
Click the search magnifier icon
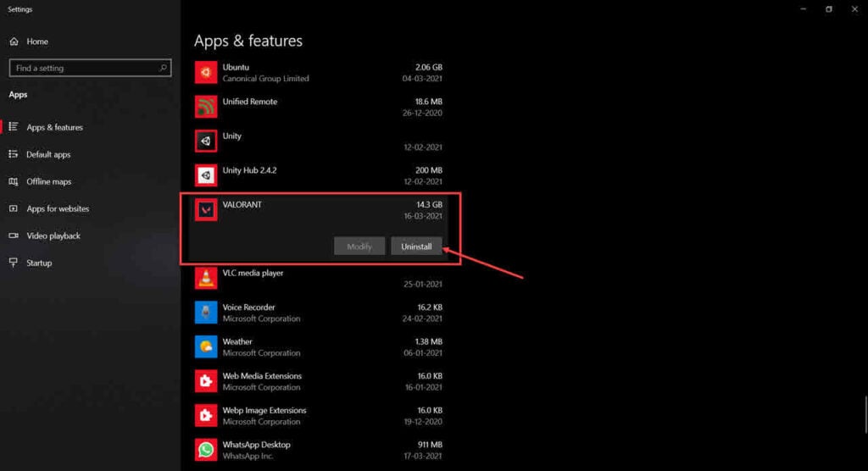[x=163, y=68]
